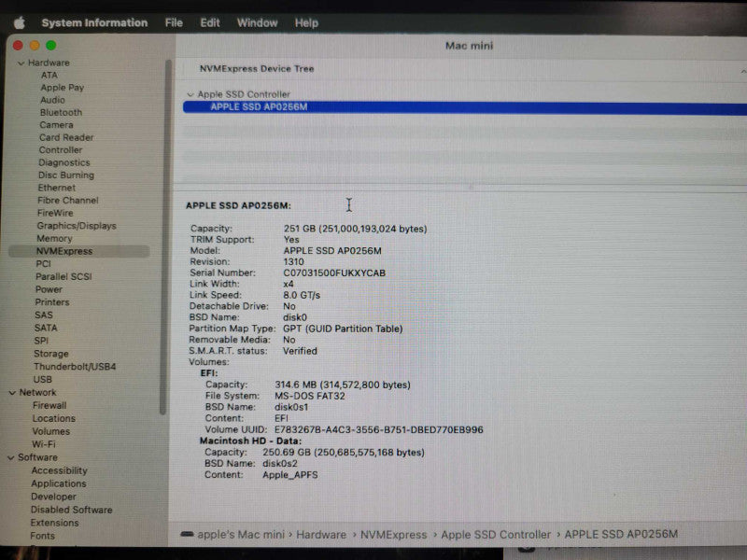Select Graphics/Displays in the sidebar
This screenshot has width=747, height=560.
(x=77, y=226)
